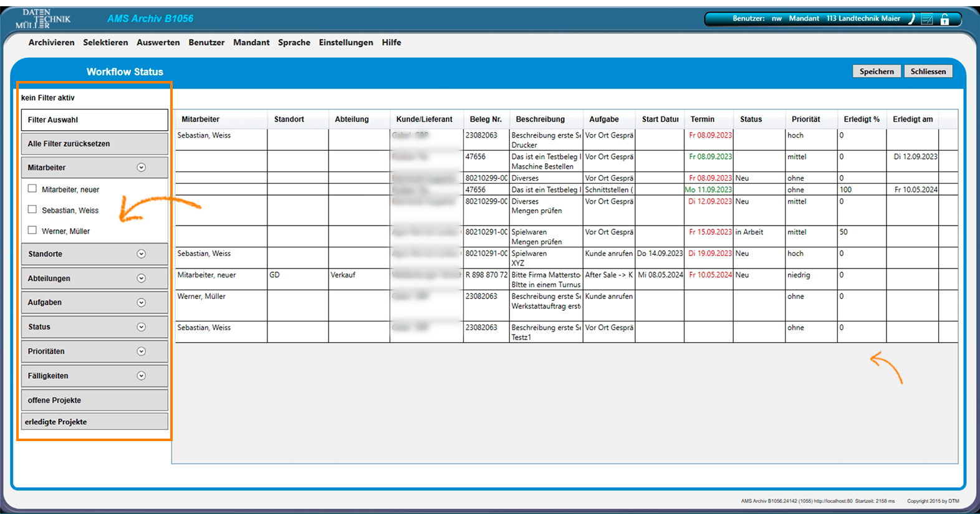Open the Einstellungen menu
Viewport: 980px width, 514px height.
tap(345, 42)
